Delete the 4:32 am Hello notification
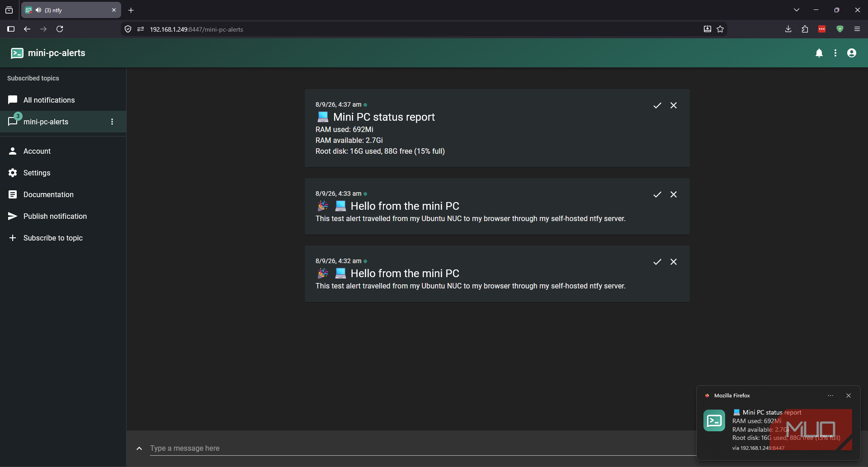868x467 pixels. pyautogui.click(x=674, y=262)
